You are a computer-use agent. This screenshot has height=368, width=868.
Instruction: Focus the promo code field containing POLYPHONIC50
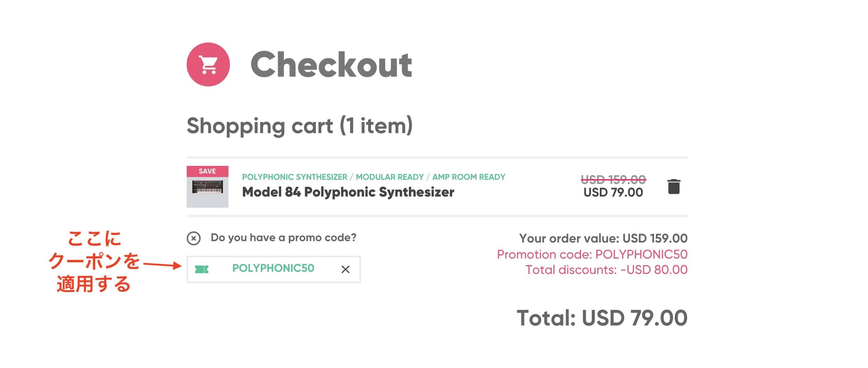(273, 268)
